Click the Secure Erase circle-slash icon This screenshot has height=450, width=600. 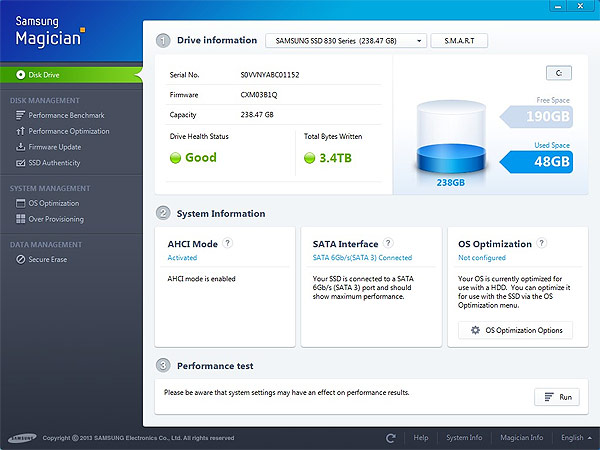coord(20,259)
